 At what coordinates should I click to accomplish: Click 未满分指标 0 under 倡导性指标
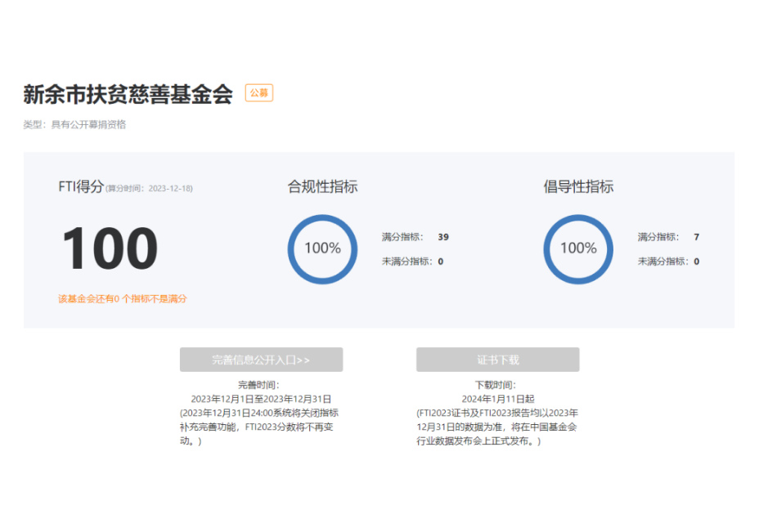(x=668, y=262)
